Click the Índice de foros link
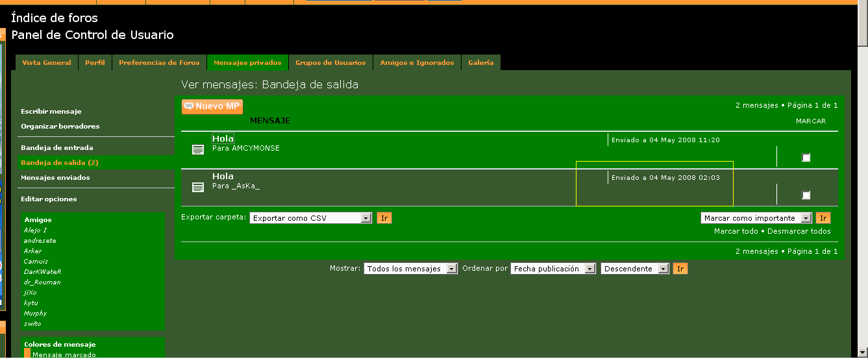The image size is (868, 359). click(x=55, y=18)
